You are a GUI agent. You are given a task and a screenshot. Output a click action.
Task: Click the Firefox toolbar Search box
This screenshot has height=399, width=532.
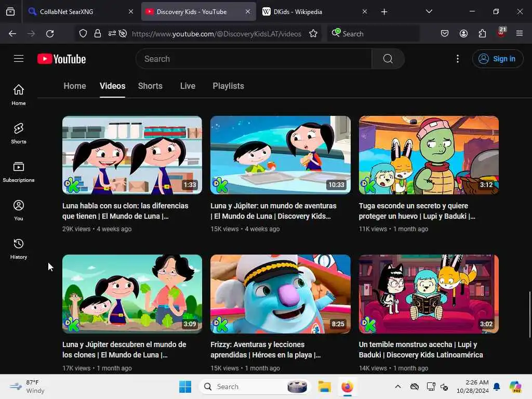coord(373,34)
